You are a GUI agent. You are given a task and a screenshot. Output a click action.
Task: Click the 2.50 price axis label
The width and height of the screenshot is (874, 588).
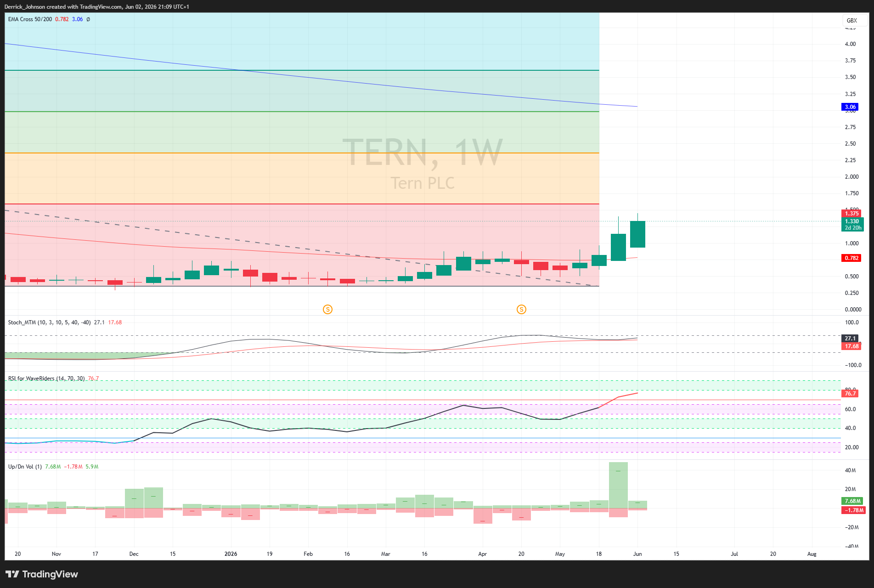pyautogui.click(x=851, y=144)
